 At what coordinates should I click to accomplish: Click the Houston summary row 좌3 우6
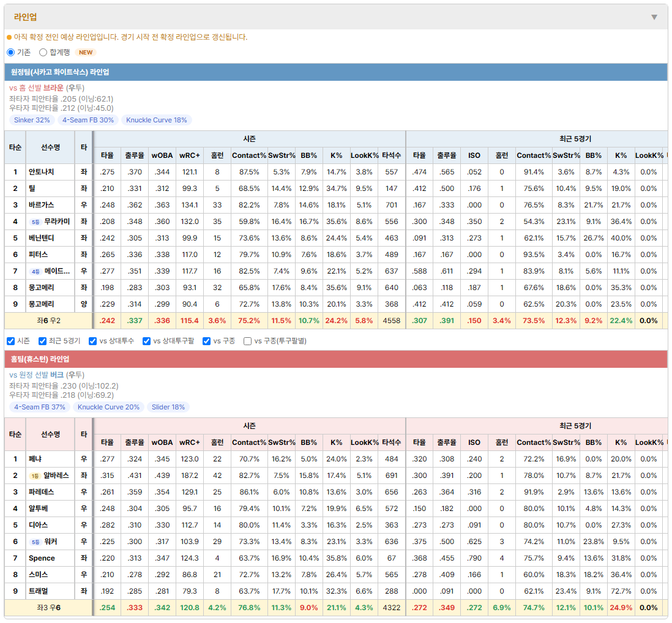click(336, 608)
